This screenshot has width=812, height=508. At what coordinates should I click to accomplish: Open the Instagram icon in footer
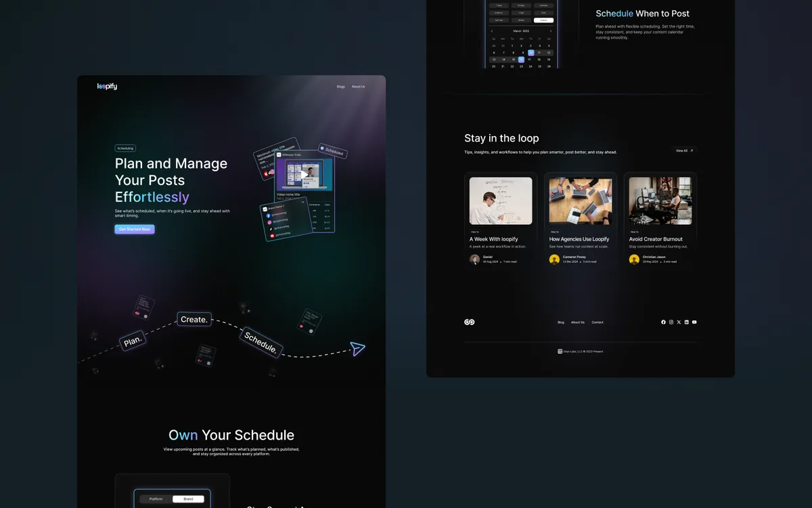tap(671, 322)
